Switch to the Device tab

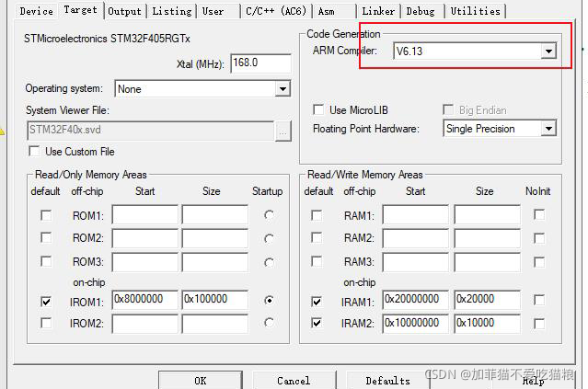point(37,11)
